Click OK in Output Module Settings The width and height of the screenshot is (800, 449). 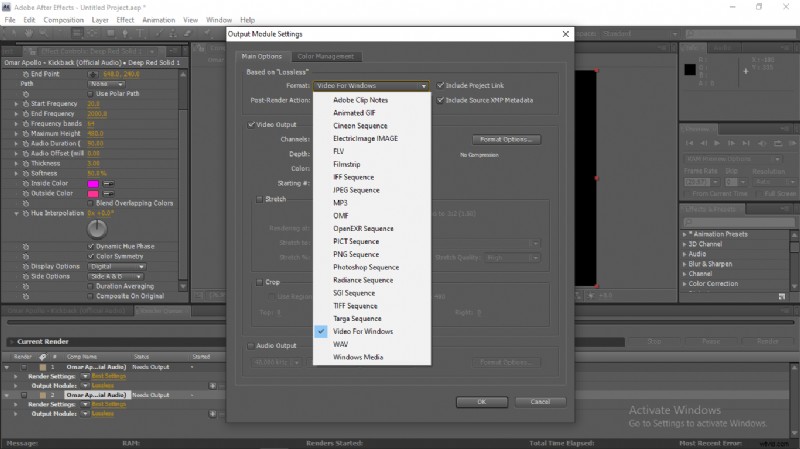click(481, 401)
